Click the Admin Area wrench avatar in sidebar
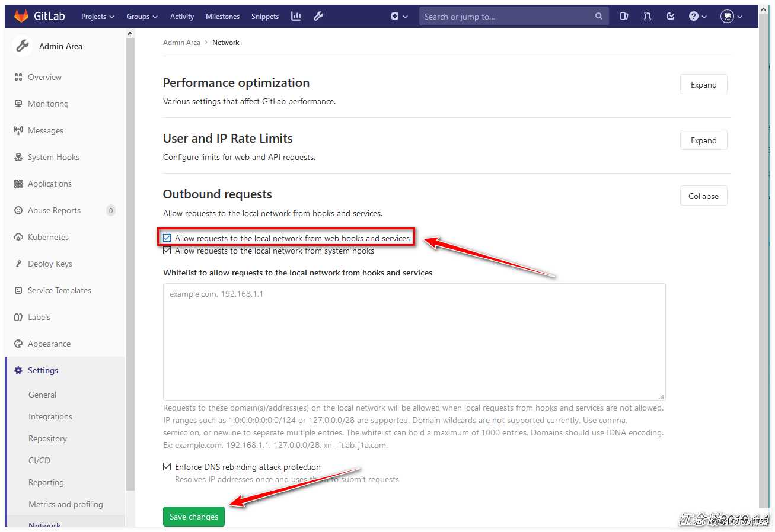Image resolution: width=775 pixels, height=532 pixels. pos(23,46)
